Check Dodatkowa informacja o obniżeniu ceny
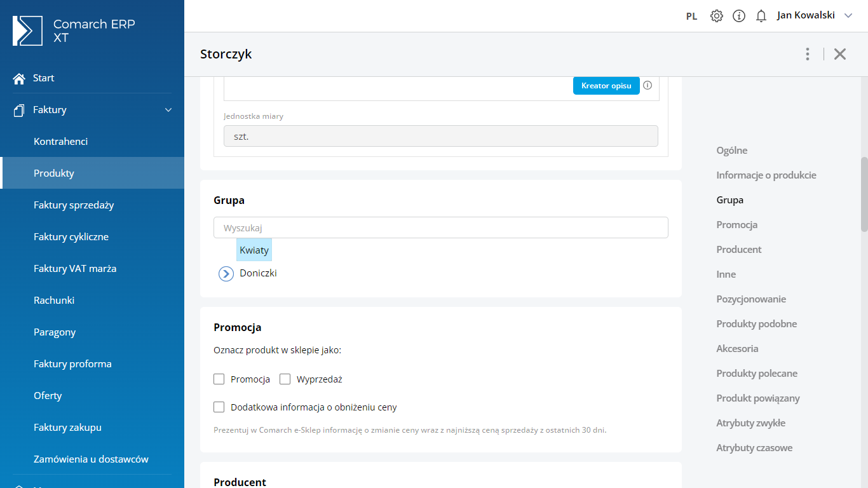Viewport: 868px width, 488px height. tap(219, 407)
